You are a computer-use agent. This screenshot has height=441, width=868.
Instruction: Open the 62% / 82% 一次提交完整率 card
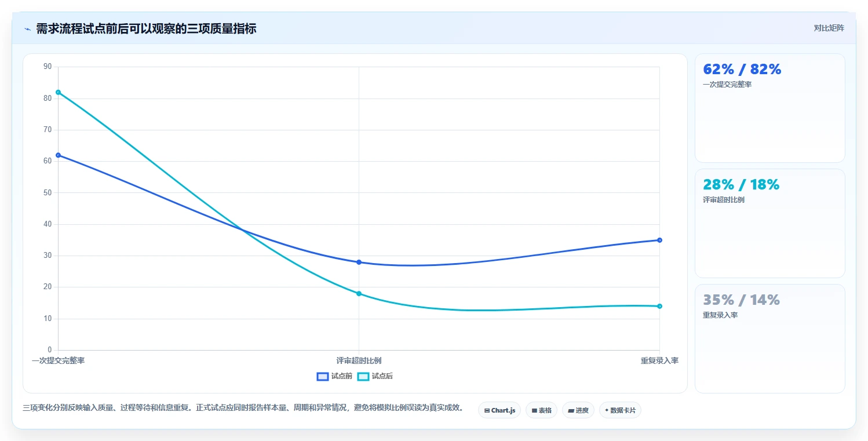(769, 108)
